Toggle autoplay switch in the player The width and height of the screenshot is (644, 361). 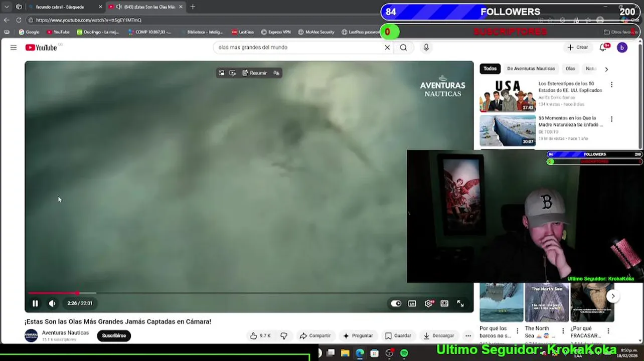click(396, 303)
